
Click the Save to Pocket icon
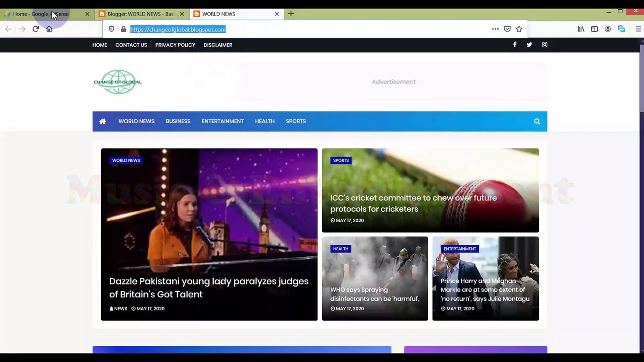(507, 29)
